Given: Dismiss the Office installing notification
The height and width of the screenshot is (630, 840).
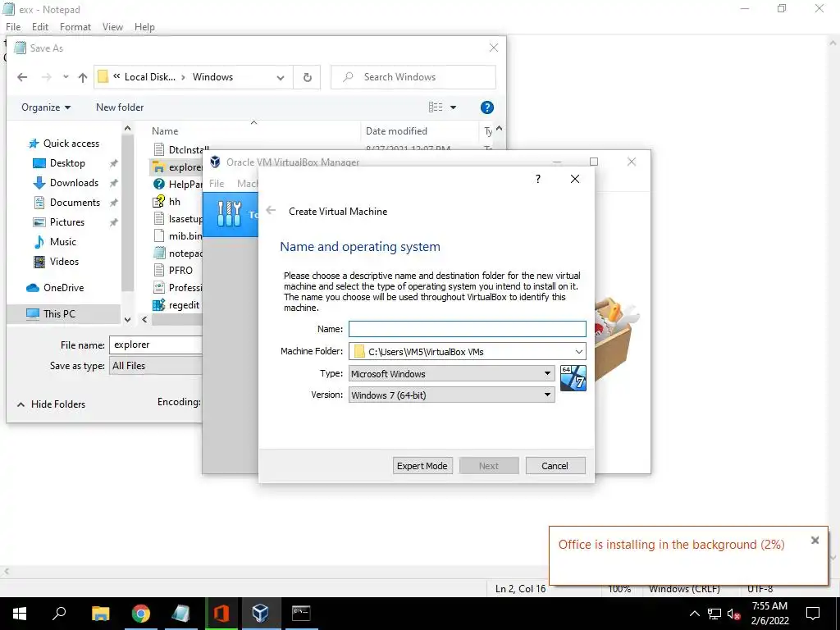Looking at the screenshot, I should 815,541.
